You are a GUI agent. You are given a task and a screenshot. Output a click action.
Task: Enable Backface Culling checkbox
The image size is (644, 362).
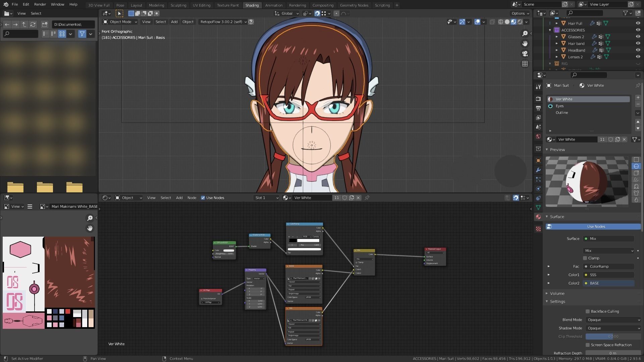pyautogui.click(x=588, y=311)
